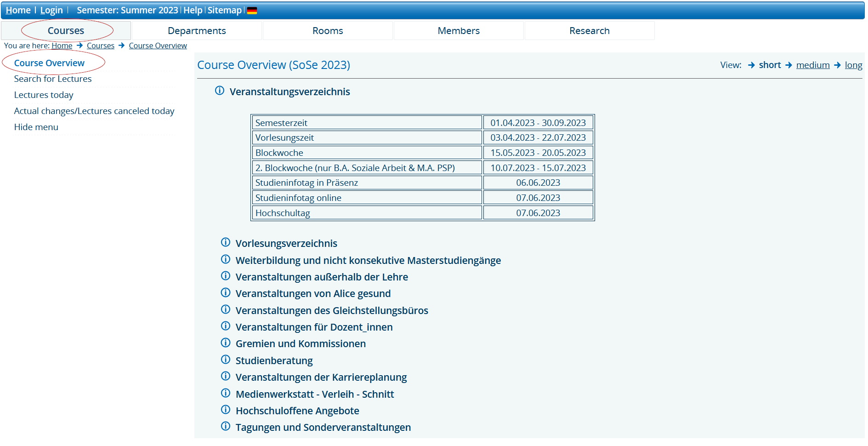Open Veranstaltungen des Gleichstellungsbüros

pos(332,310)
